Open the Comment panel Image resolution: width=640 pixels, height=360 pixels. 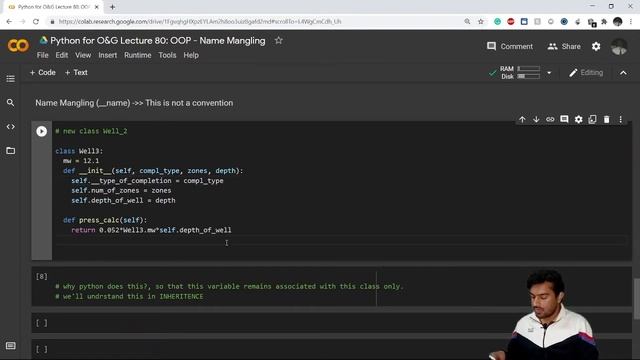click(509, 47)
